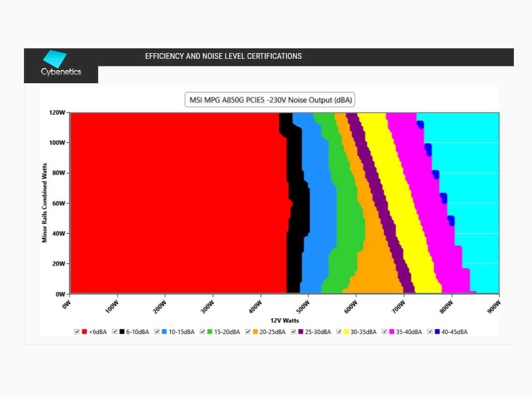Click the 400W x-axis tick label
The width and height of the screenshot is (532, 399).
255,307
